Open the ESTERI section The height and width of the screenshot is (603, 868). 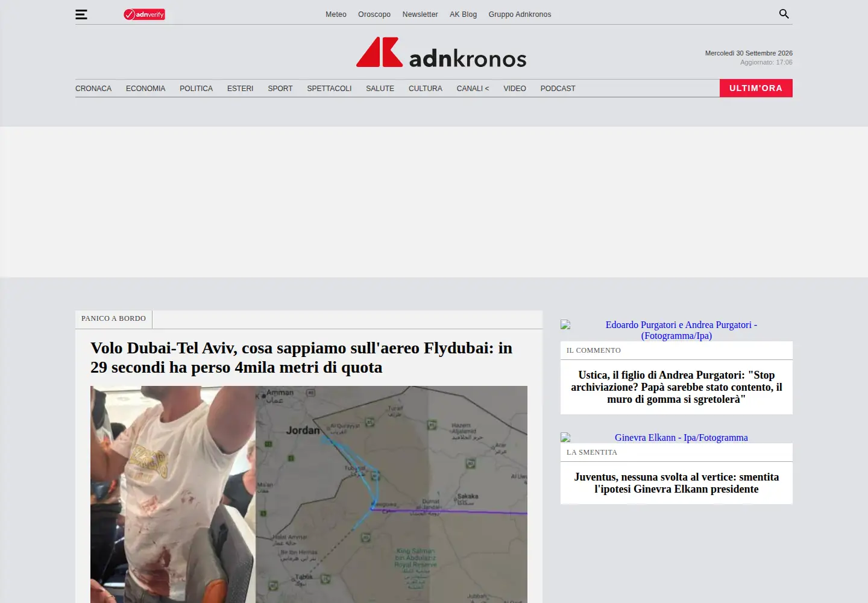click(240, 89)
